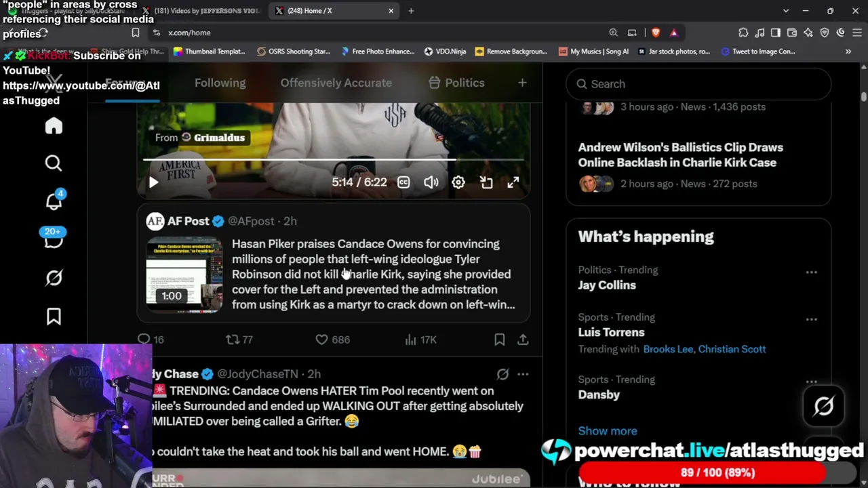This screenshot has height=488, width=868.
Task: Bookmark the post quoting AF Post
Action: 500,339
